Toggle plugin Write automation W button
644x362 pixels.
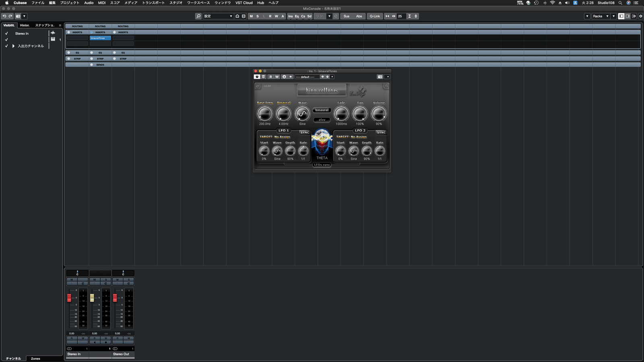coord(277,77)
